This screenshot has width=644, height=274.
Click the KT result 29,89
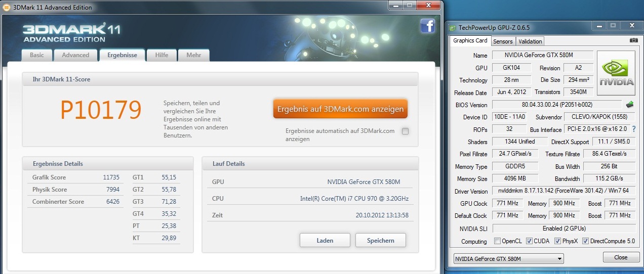pos(169,238)
